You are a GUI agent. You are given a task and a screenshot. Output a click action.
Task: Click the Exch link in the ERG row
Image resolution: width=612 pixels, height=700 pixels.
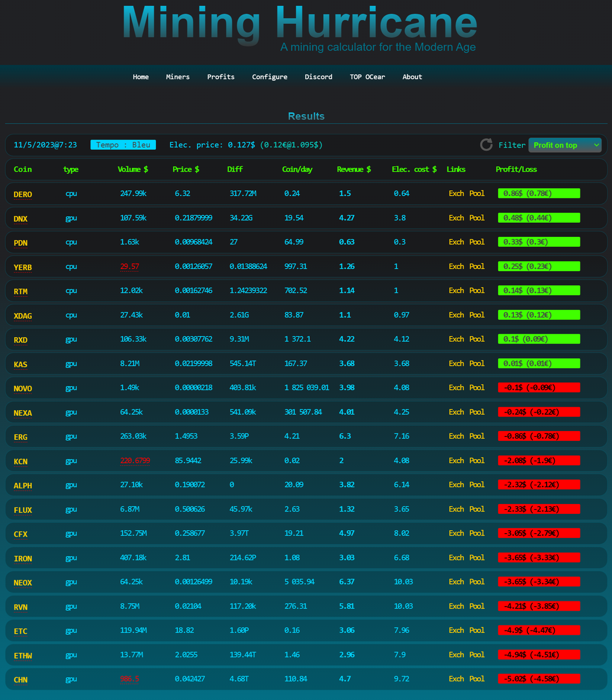pyautogui.click(x=456, y=436)
